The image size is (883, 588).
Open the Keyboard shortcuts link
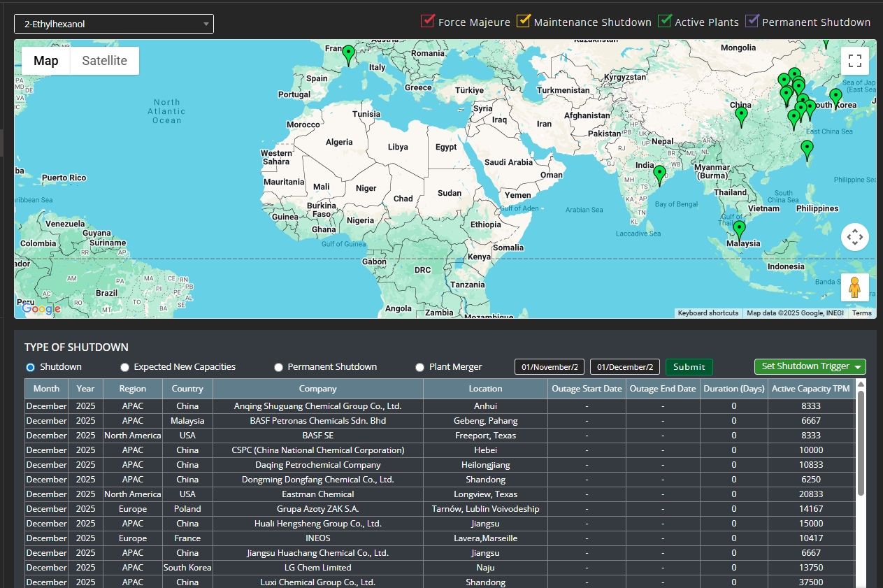[708, 313]
